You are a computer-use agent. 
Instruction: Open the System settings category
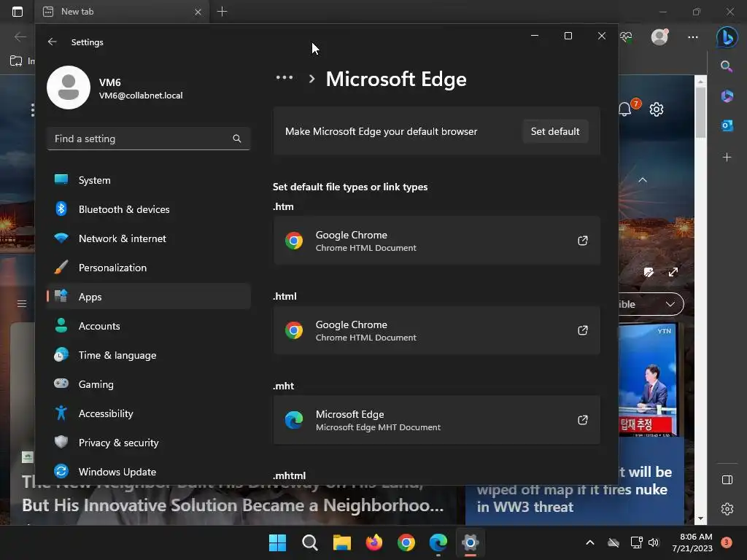click(149, 180)
